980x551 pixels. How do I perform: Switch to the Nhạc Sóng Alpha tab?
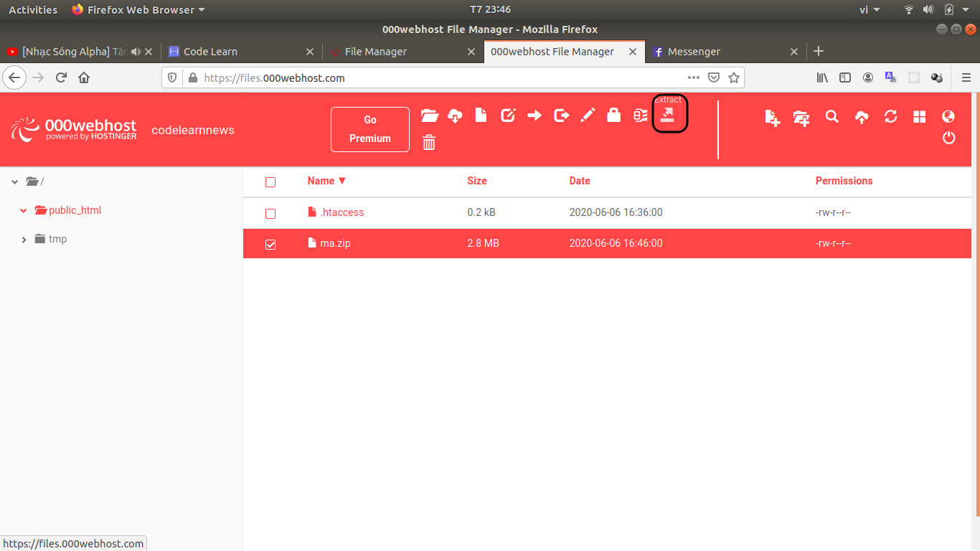pyautogui.click(x=79, y=52)
